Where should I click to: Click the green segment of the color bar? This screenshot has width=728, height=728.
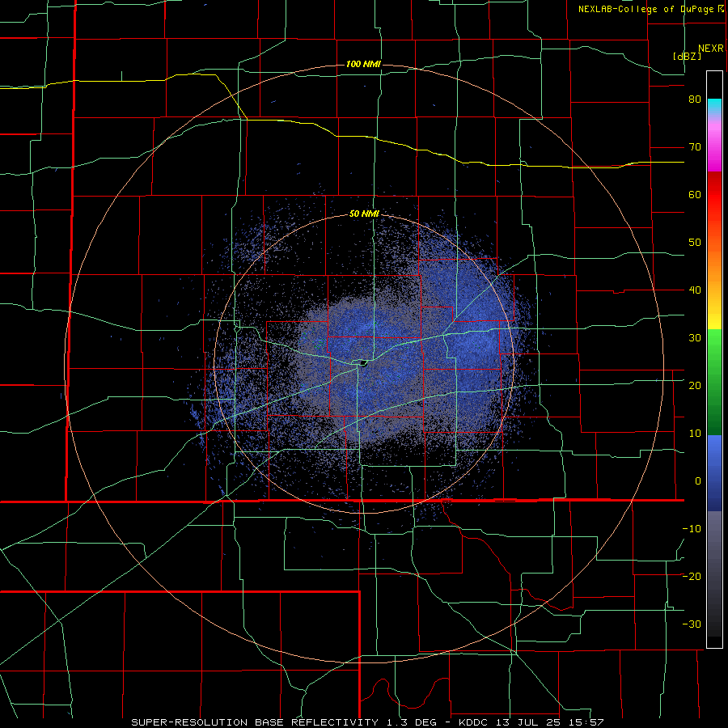coord(714,382)
